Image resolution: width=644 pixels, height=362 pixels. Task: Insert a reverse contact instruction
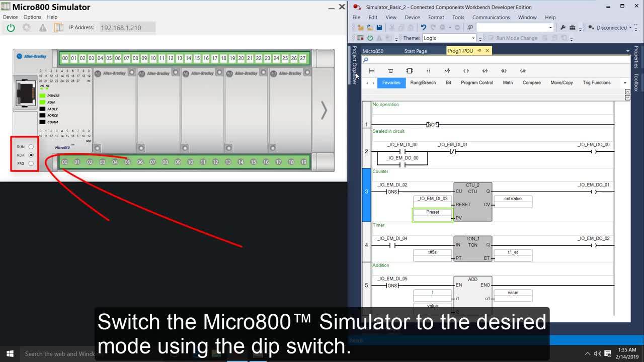[447, 71]
